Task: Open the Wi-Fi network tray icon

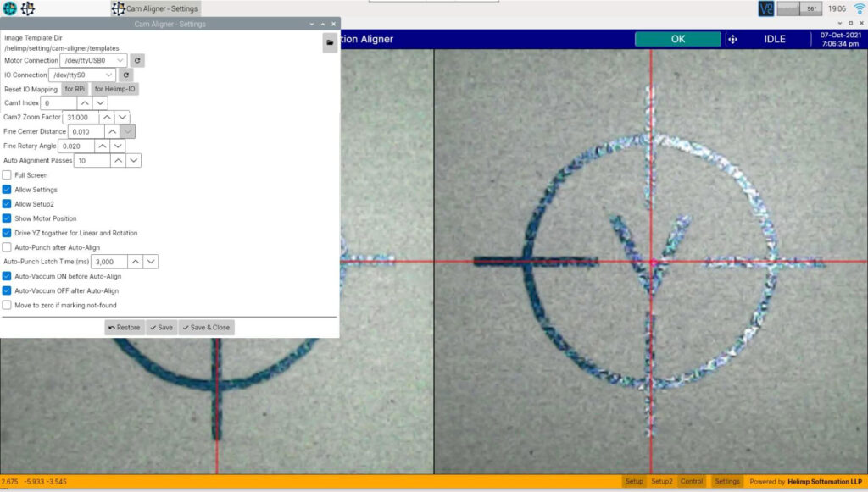Action: click(x=860, y=8)
